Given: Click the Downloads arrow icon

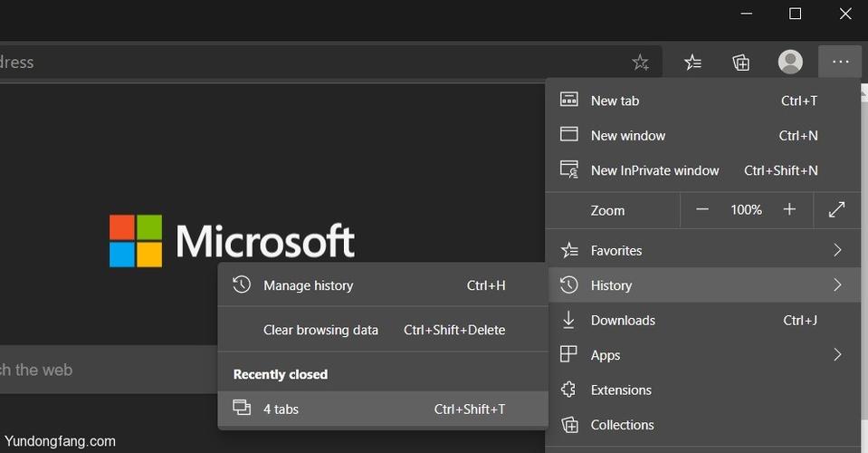Looking at the screenshot, I should pos(568,320).
